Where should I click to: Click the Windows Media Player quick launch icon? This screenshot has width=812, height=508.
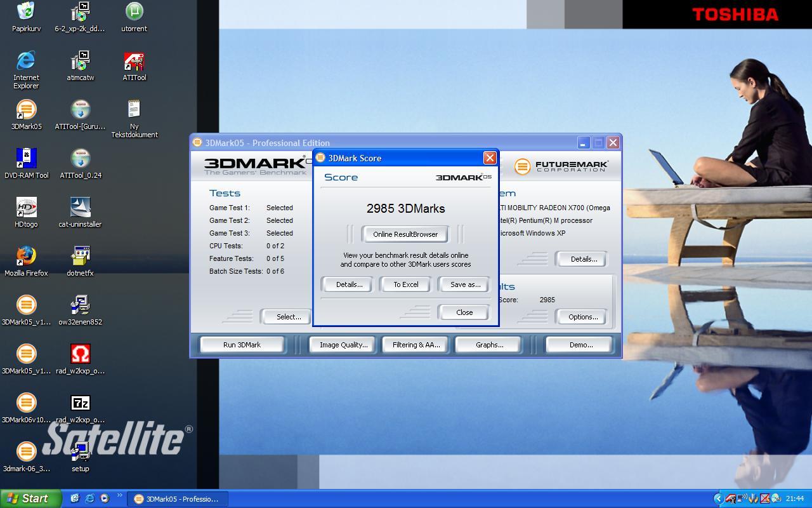pyautogui.click(x=105, y=498)
